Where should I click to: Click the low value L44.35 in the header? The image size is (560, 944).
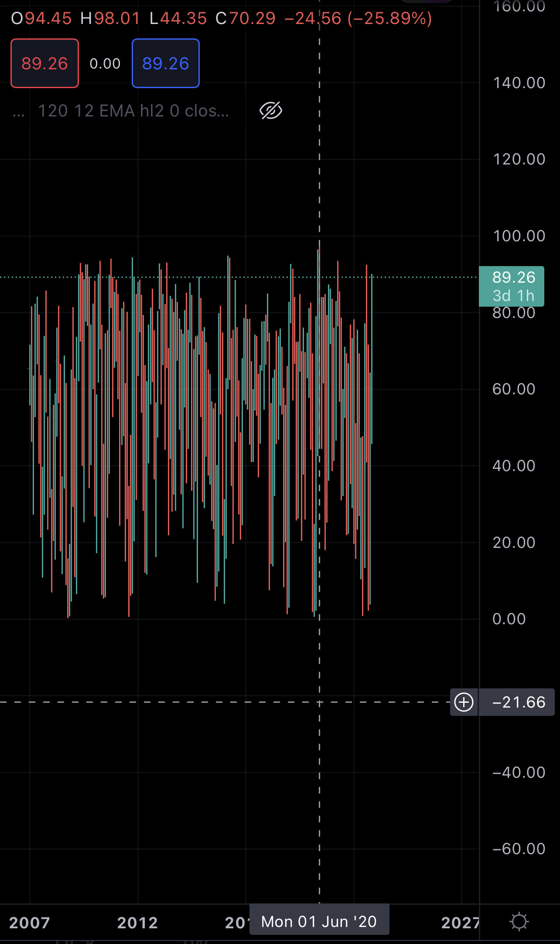(178, 18)
